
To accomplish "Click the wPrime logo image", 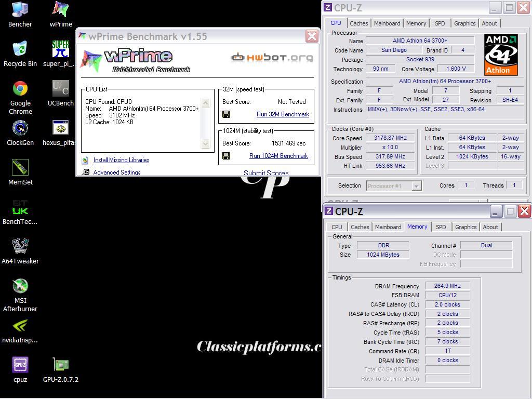I will pyautogui.click(x=136, y=61).
